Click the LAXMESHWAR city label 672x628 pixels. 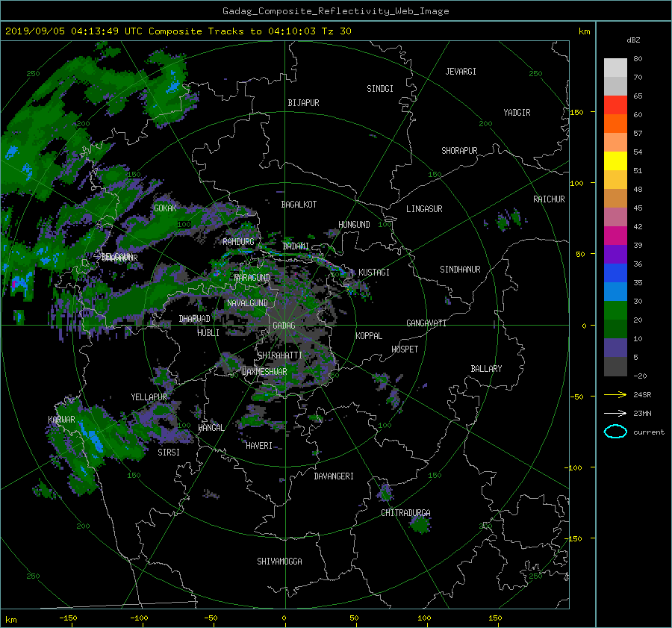click(x=264, y=372)
